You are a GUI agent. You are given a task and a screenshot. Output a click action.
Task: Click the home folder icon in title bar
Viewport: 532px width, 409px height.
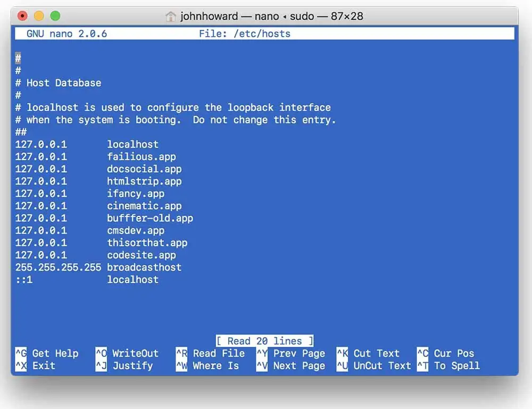(171, 16)
